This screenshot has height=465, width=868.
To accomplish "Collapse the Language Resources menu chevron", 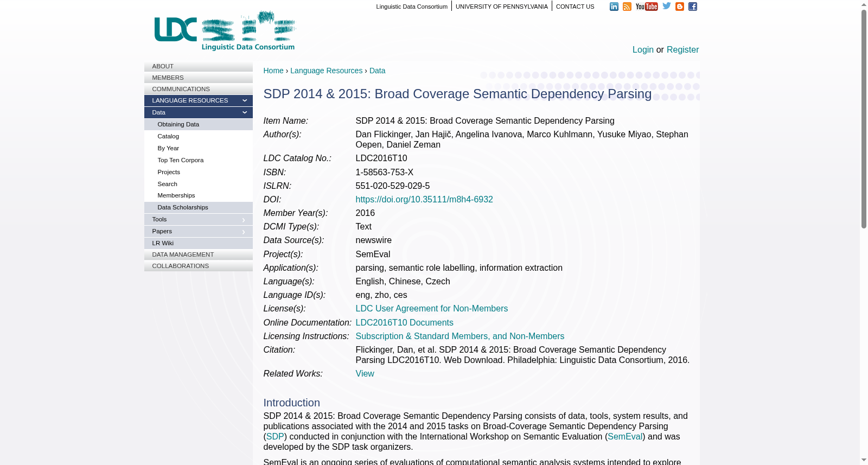I will [x=245, y=100].
